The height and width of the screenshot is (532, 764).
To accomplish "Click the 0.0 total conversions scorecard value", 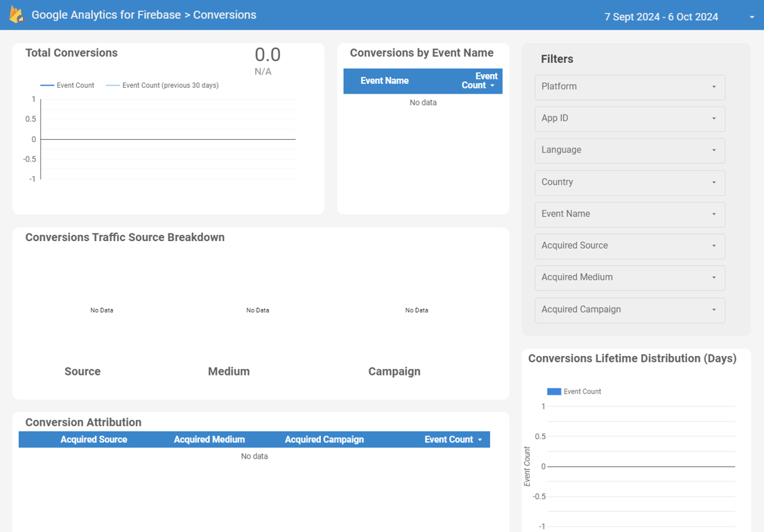I will (x=268, y=55).
